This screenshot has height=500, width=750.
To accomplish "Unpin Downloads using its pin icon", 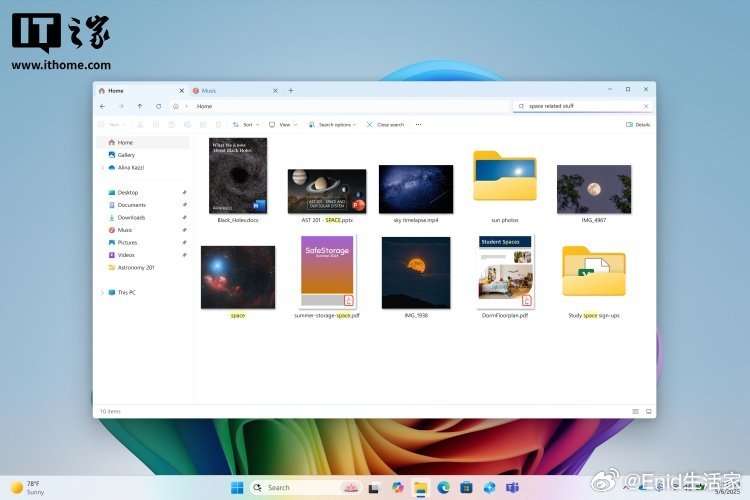I will pos(184,217).
